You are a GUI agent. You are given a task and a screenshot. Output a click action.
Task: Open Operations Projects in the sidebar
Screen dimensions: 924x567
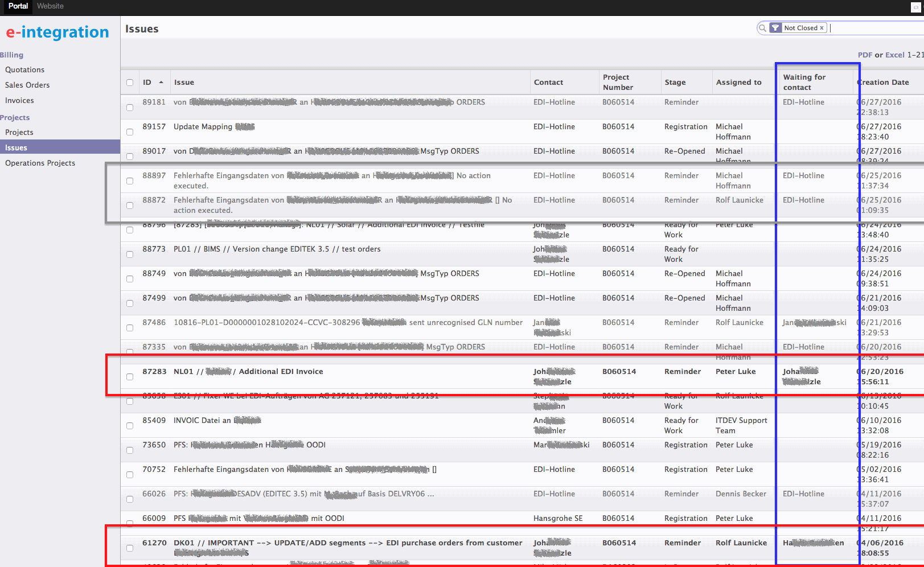tap(40, 163)
